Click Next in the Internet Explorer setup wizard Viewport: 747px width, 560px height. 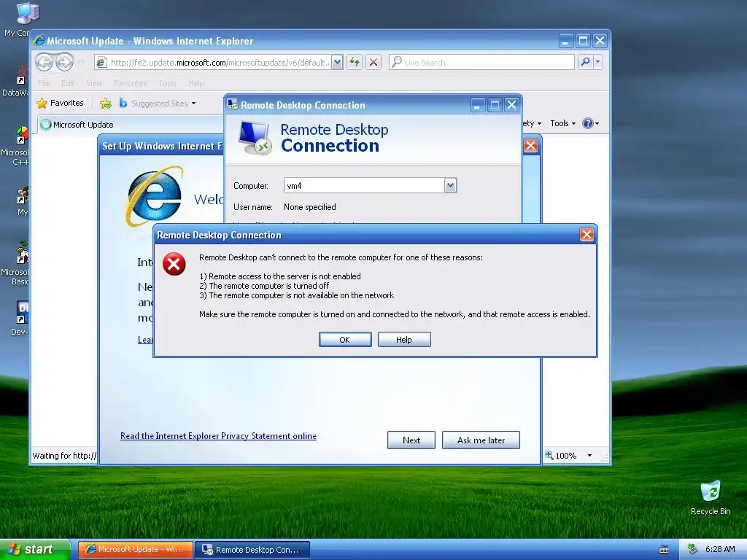point(411,440)
